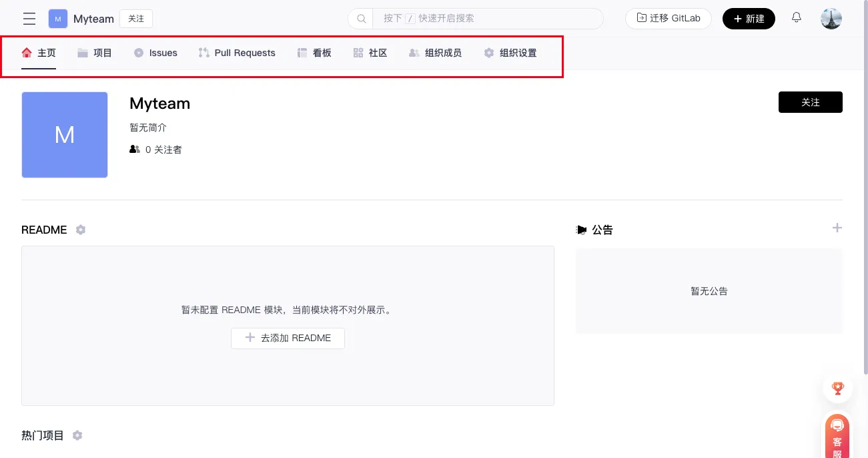This screenshot has height=458, width=868.
Task: Click the orange trophy floating icon
Action: [837, 388]
